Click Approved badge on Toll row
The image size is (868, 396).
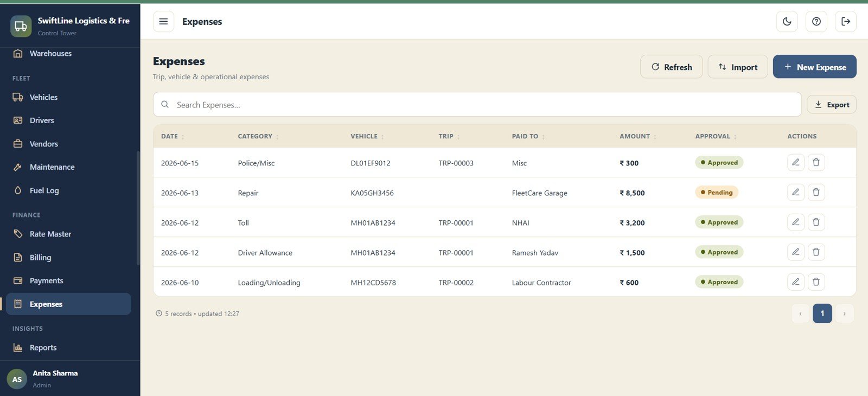pos(719,222)
